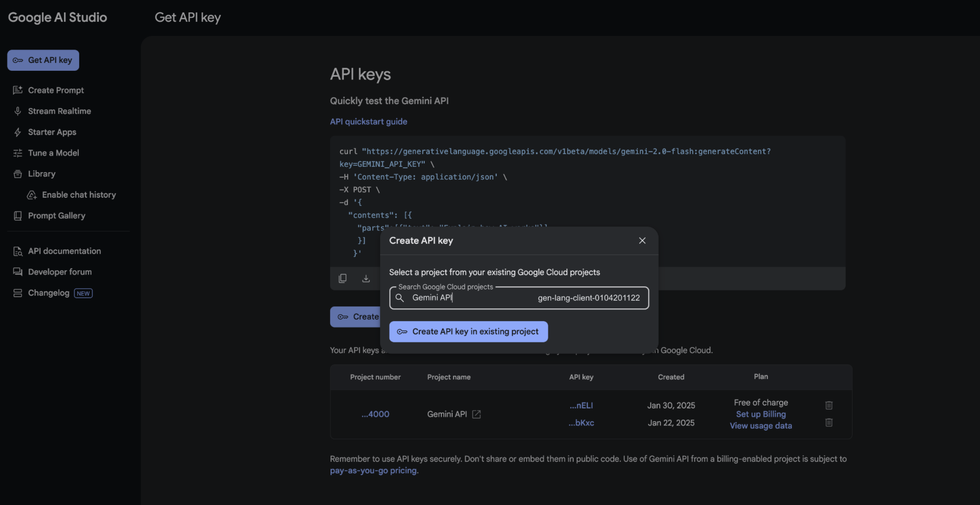Open Create Prompt from the sidebar
The height and width of the screenshot is (505, 980).
(x=55, y=90)
